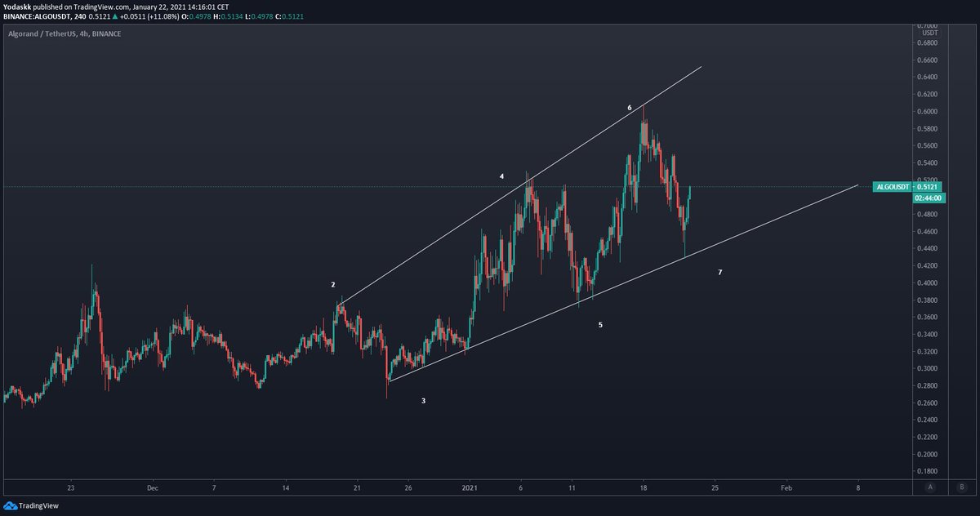The image size is (980, 516).
Task: Click wave label "6" at the swing high
Action: tap(629, 107)
